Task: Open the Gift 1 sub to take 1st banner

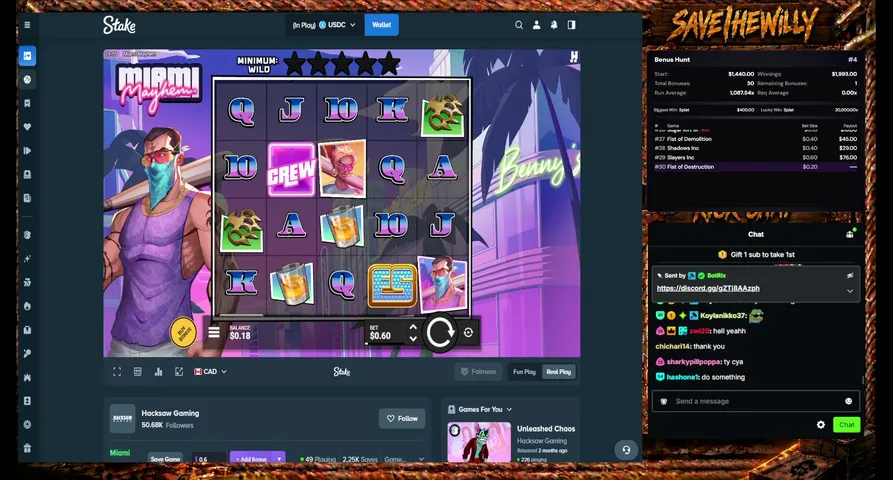Action: (756, 255)
